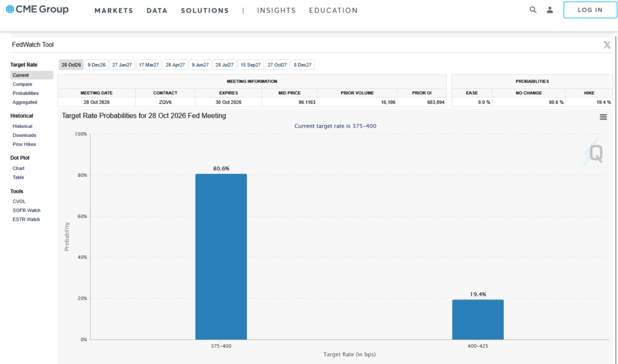Click the 19.4 % hike table cell
The image size is (618, 364).
589,102
